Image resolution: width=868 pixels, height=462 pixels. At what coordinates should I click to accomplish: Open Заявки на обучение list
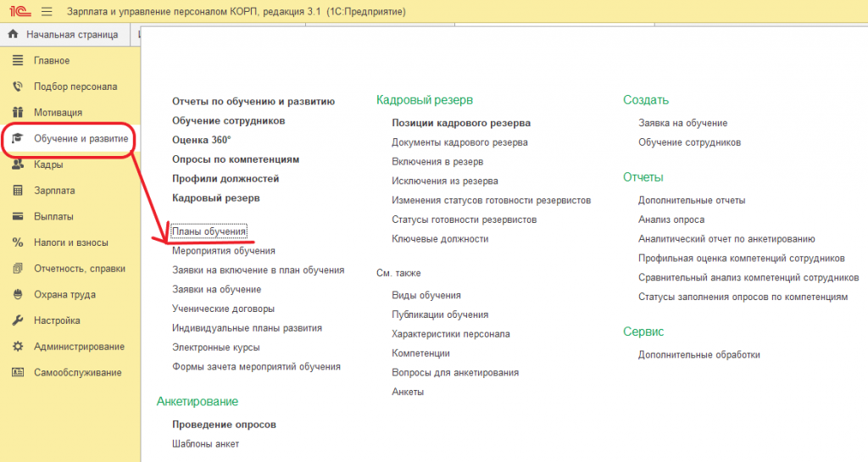click(x=216, y=289)
